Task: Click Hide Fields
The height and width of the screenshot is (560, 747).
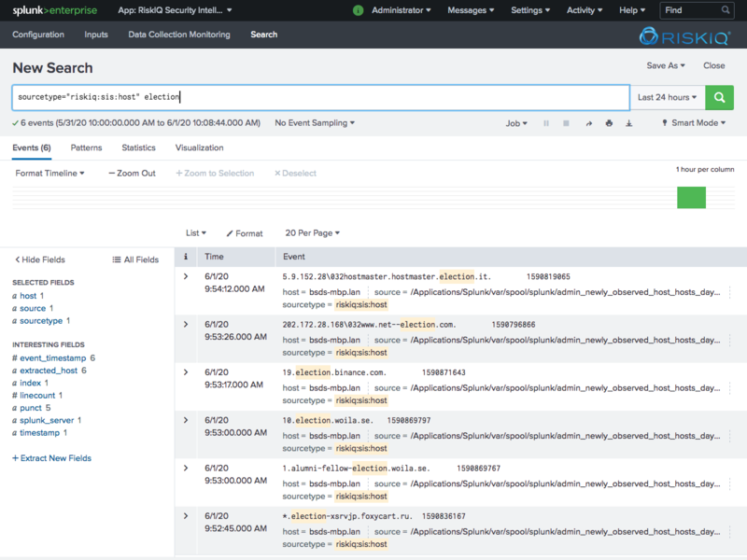Action: pos(40,259)
